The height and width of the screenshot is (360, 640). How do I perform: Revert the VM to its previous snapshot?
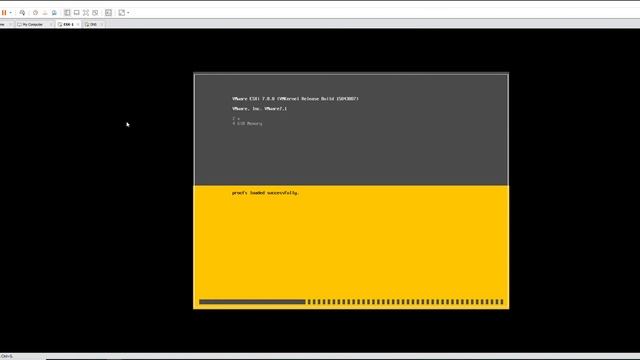[45, 13]
